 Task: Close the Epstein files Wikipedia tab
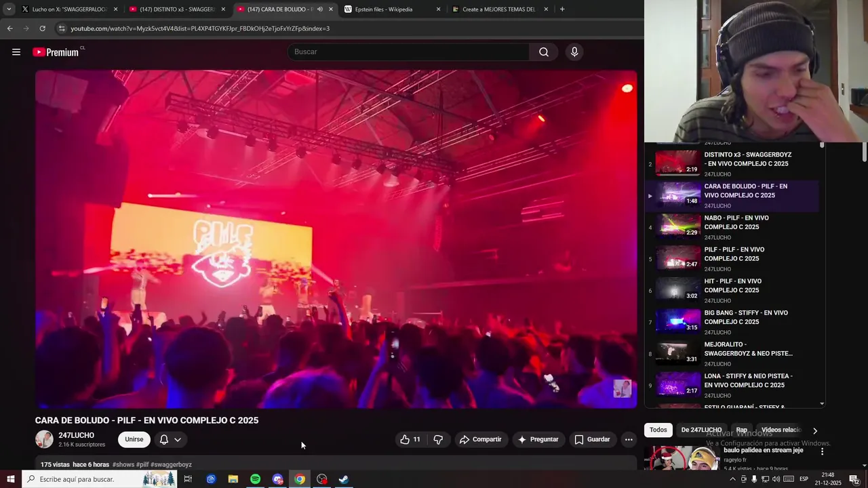pos(438,9)
